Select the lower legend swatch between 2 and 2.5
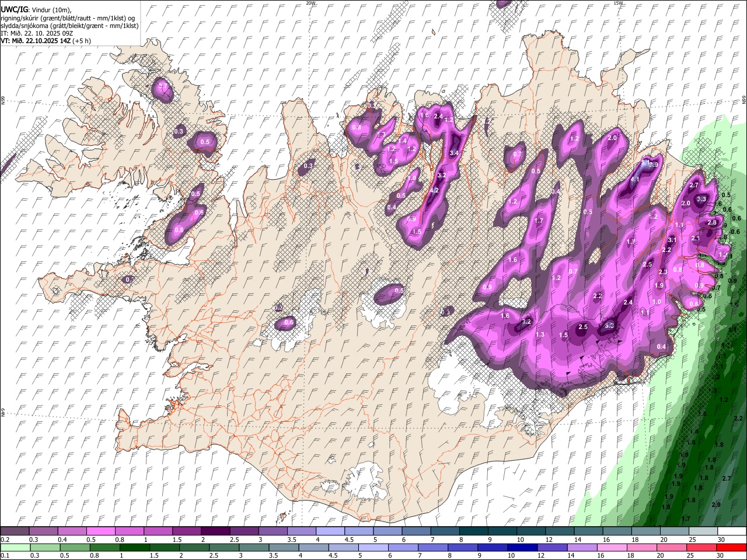The width and height of the screenshot is (747, 560). point(194,547)
